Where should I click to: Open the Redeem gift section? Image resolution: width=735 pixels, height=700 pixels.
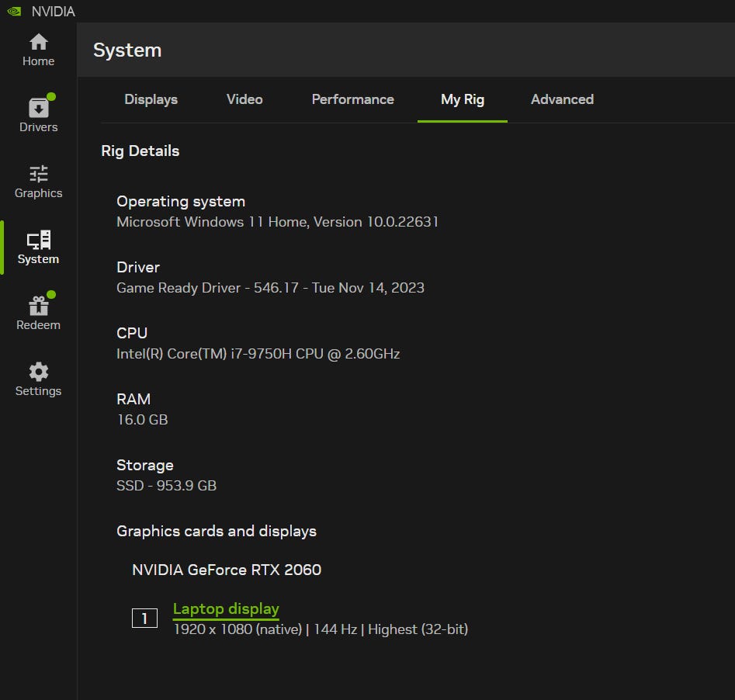38,314
